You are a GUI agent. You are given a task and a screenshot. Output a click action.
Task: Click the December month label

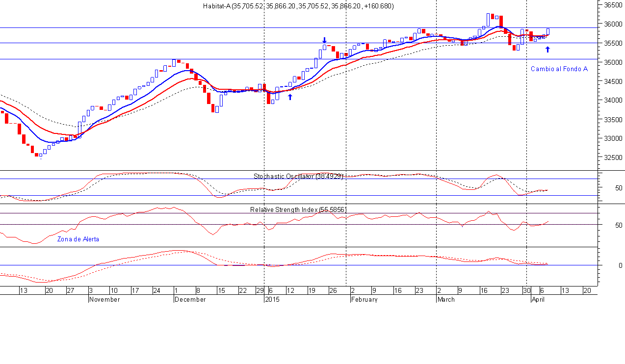[x=190, y=299]
